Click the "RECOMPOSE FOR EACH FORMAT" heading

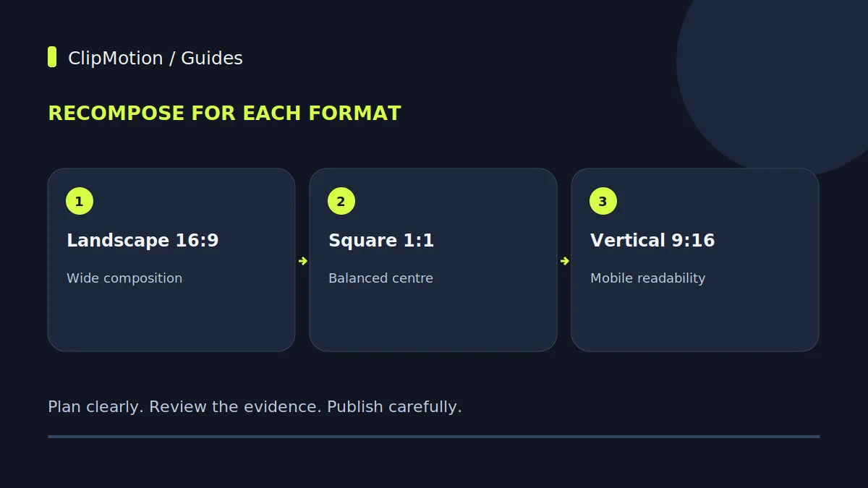224,114
